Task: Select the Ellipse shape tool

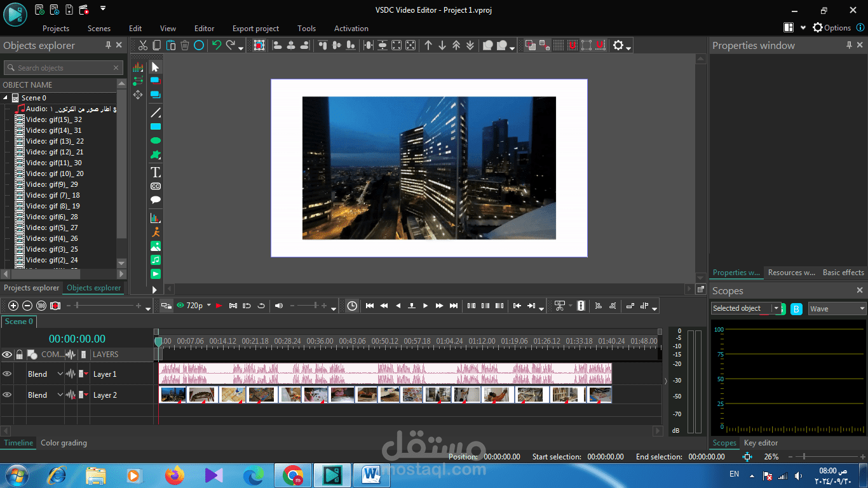Action: pos(156,140)
